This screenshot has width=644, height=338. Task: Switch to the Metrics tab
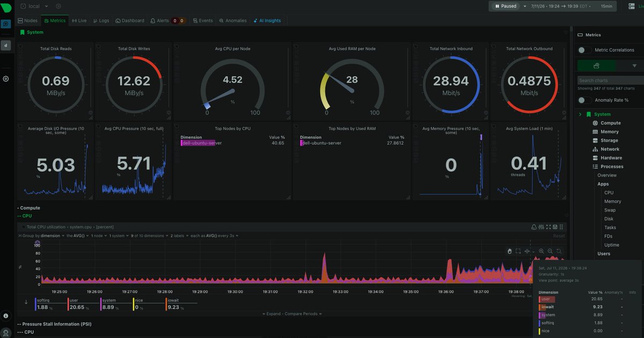pyautogui.click(x=55, y=20)
